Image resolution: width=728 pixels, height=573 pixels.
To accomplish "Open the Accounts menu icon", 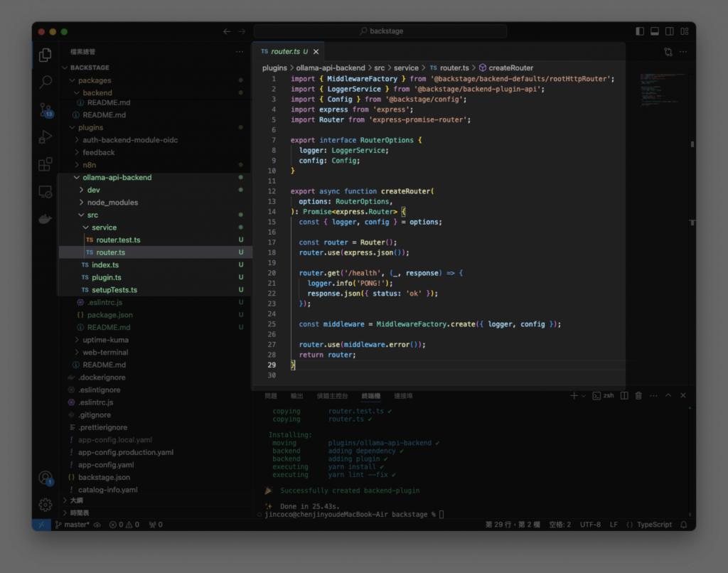I will tap(45, 478).
